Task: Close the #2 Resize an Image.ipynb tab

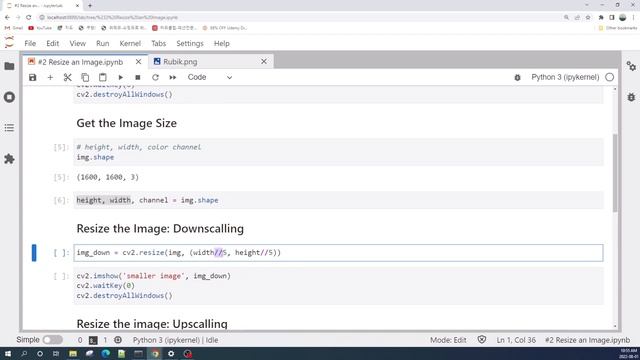Action: pyautogui.click(x=138, y=62)
